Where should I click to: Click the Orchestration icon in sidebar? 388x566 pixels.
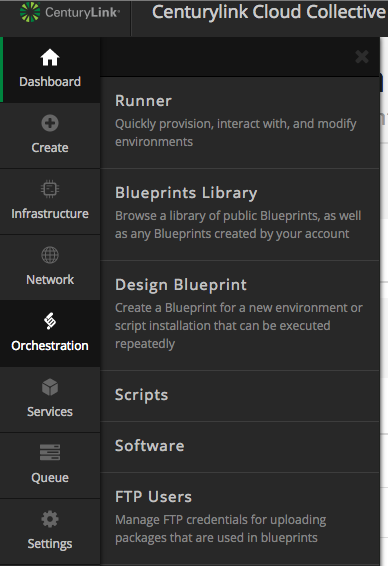pos(50,321)
